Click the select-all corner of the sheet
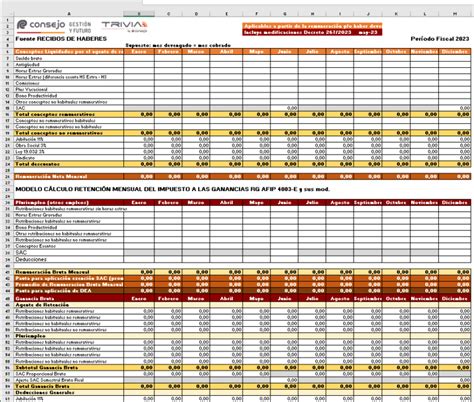This screenshot has height=402, width=474. click(x=7, y=14)
